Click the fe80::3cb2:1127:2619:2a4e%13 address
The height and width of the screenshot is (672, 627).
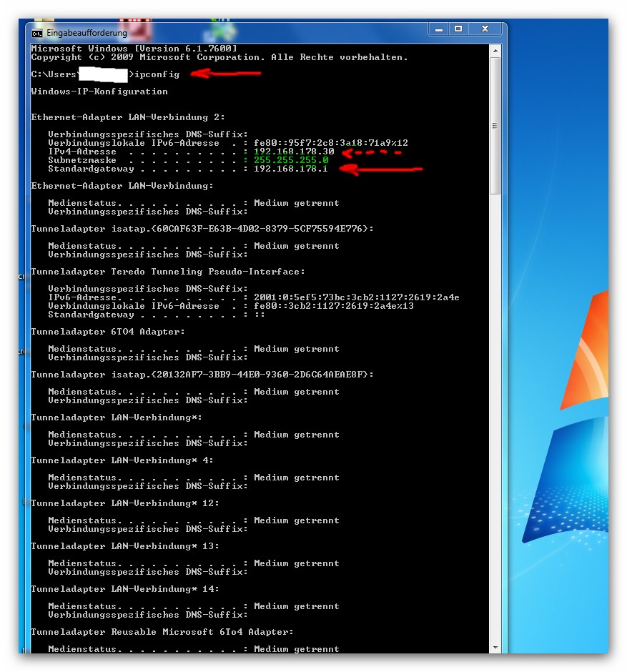pyautogui.click(x=334, y=305)
